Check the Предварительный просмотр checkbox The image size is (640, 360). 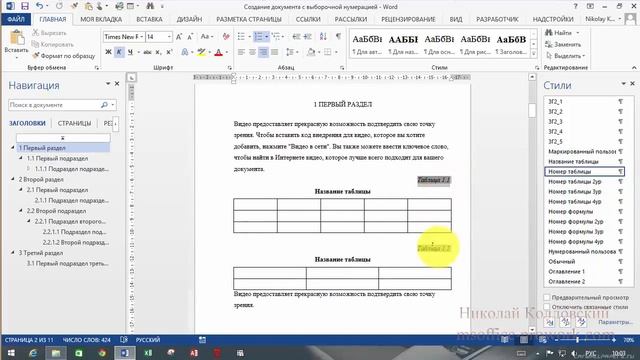click(547, 297)
